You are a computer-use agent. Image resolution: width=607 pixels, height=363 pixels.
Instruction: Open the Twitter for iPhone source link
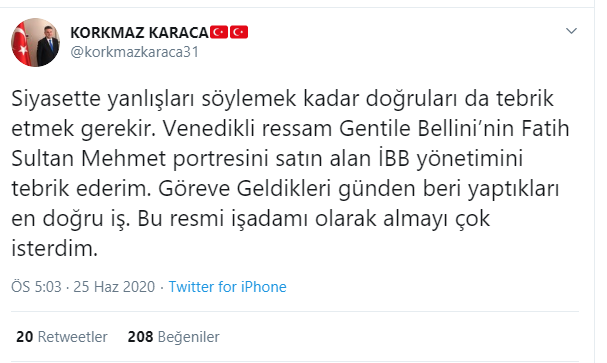227,287
